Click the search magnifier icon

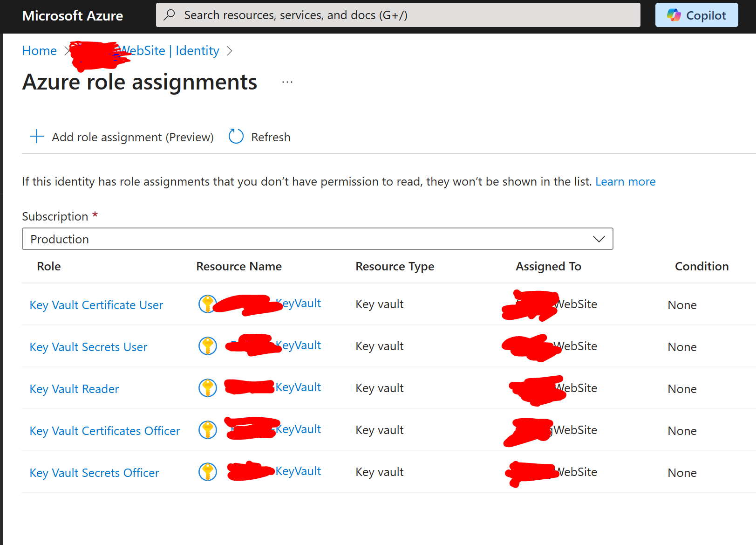click(170, 15)
